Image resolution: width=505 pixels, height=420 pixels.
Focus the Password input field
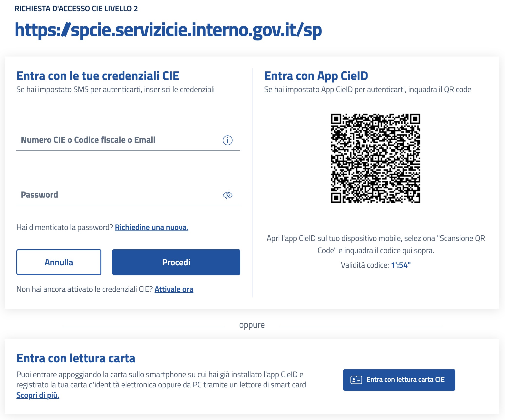128,195
